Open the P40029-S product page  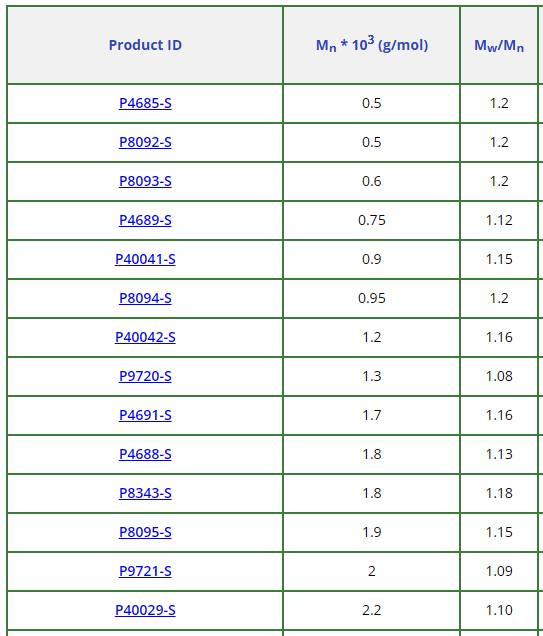tap(145, 610)
